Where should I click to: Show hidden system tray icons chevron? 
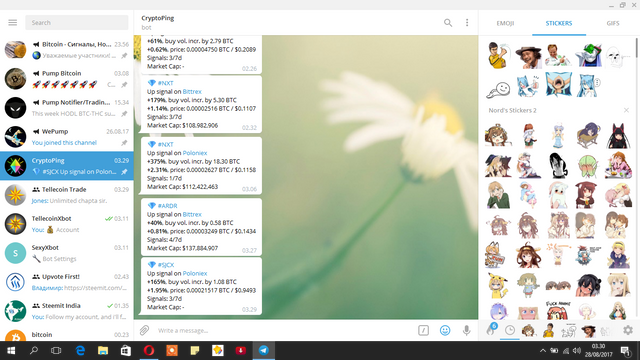click(x=542, y=351)
